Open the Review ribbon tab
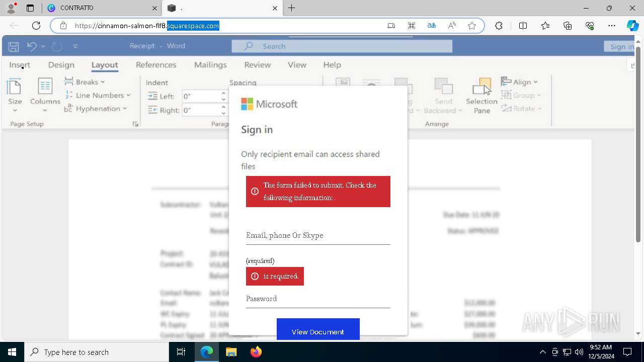This screenshot has height=362, width=644. click(x=258, y=65)
